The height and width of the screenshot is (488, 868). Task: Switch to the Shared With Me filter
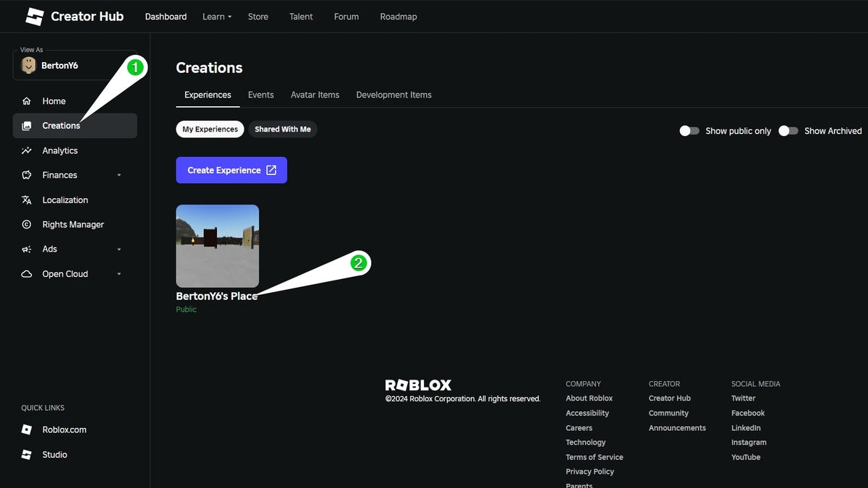point(283,129)
